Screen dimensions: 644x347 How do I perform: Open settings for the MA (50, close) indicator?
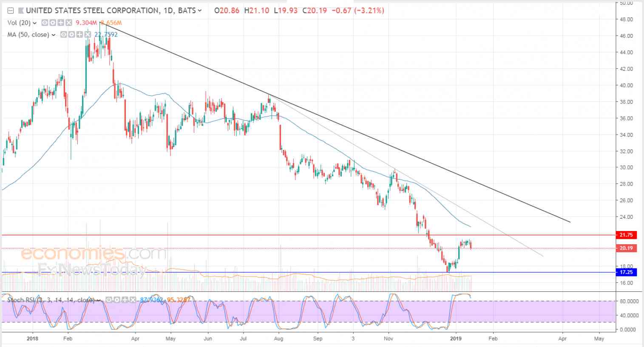click(71, 35)
